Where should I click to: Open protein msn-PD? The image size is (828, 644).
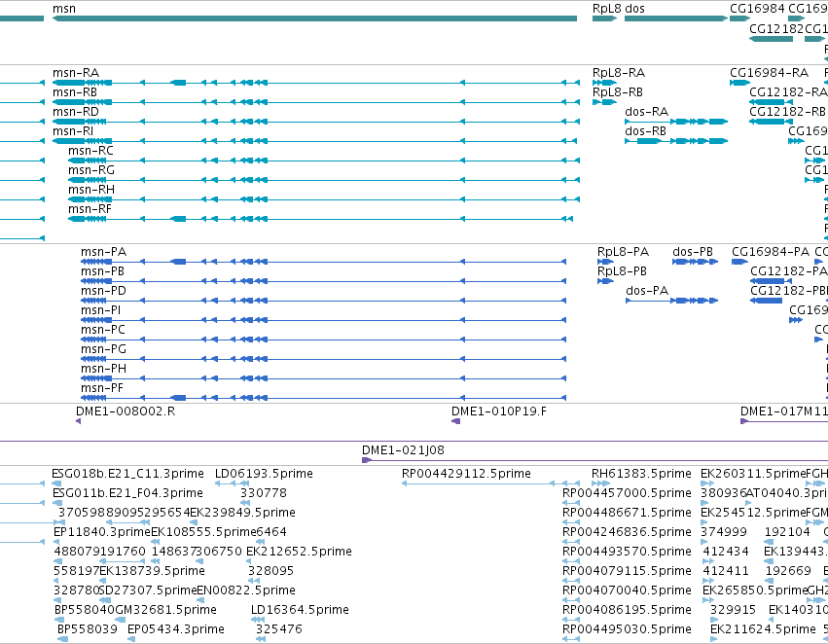103,292
